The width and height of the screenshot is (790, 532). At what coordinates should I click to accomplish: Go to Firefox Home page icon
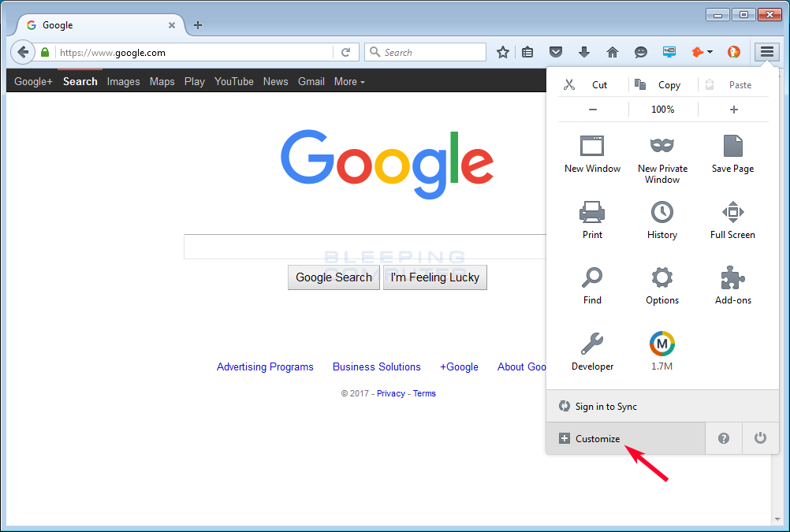[613, 52]
